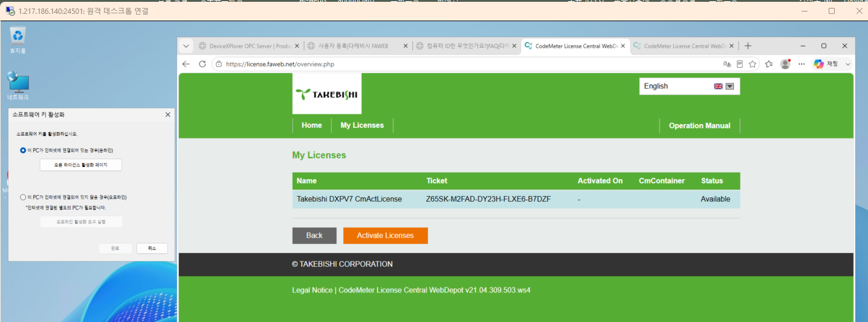Open the browser settings and more menu
Viewport: 868px width, 322px height.
tap(802, 64)
